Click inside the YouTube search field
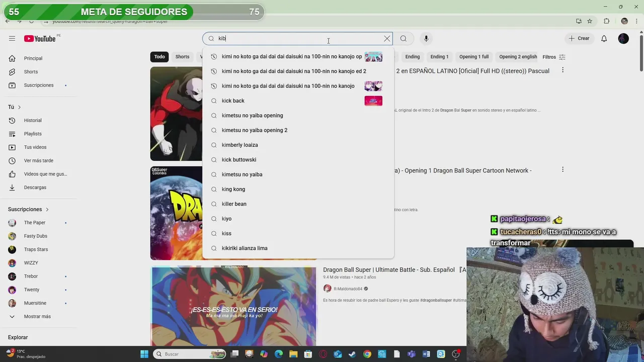Screen dimensions: 644x362 tap(297, 39)
